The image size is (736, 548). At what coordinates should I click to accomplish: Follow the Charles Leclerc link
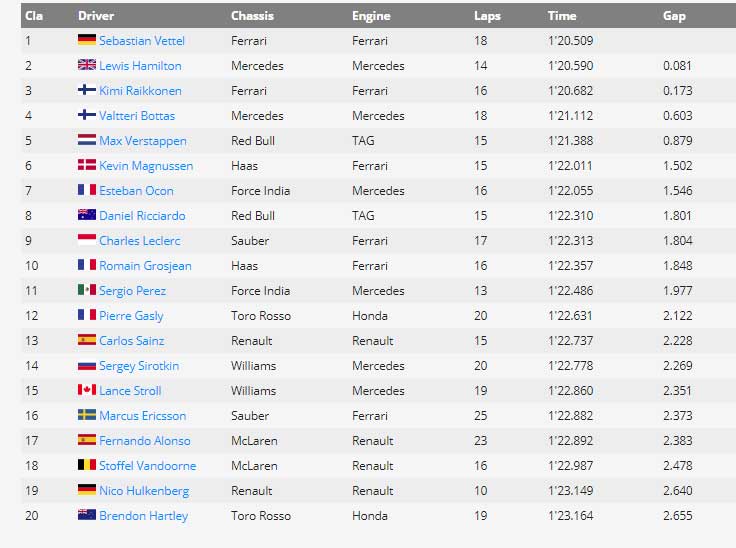pos(139,241)
